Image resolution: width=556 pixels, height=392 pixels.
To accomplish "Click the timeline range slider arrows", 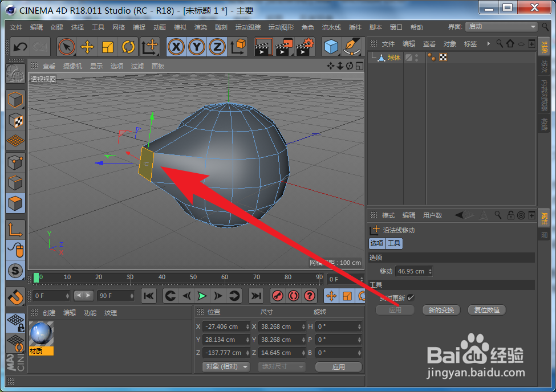I will pyautogui.click(x=84, y=295).
